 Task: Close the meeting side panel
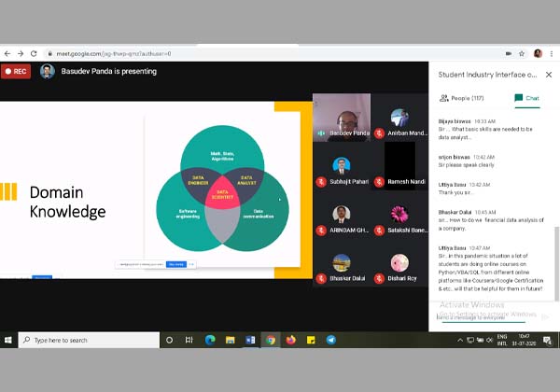coord(547,74)
